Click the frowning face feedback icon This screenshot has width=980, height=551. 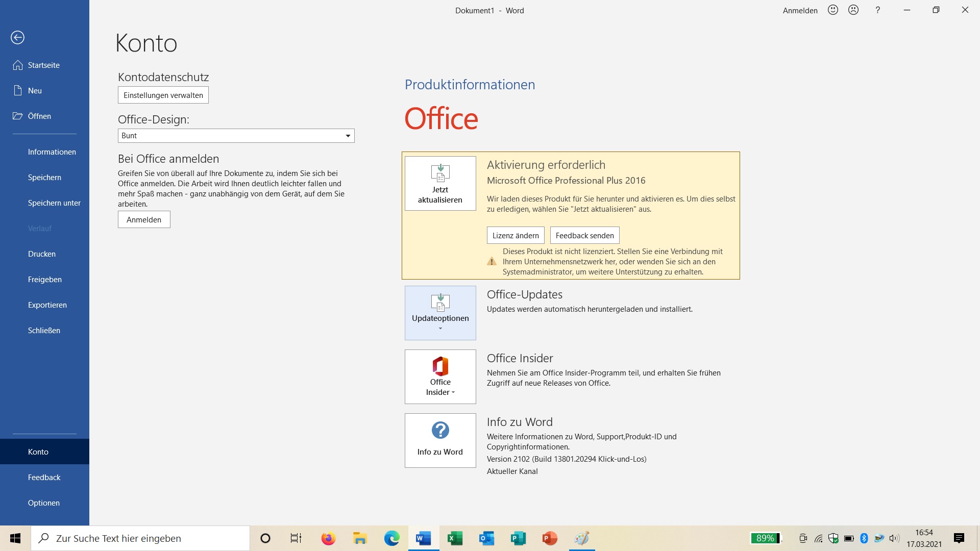(x=853, y=10)
